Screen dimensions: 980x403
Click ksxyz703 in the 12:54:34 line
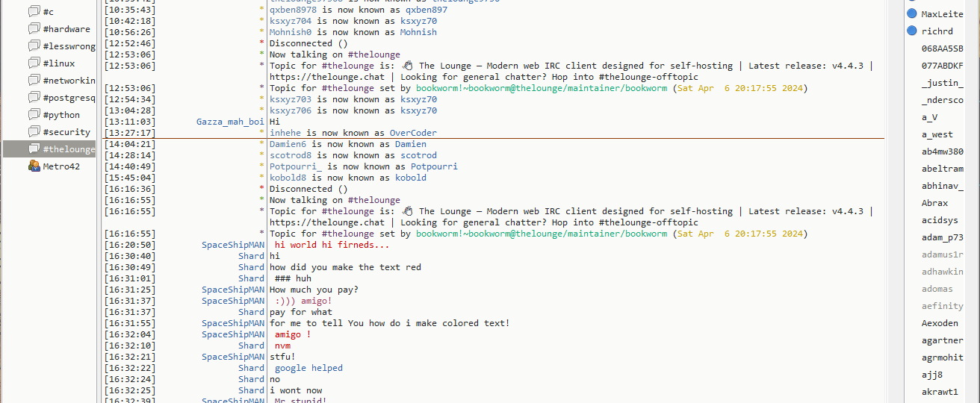[291, 99]
